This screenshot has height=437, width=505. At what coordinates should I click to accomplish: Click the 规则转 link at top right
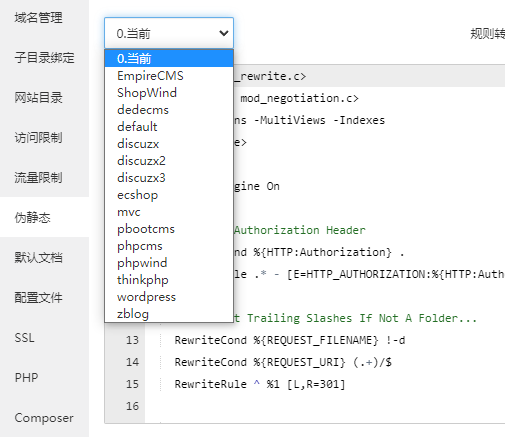click(x=487, y=34)
